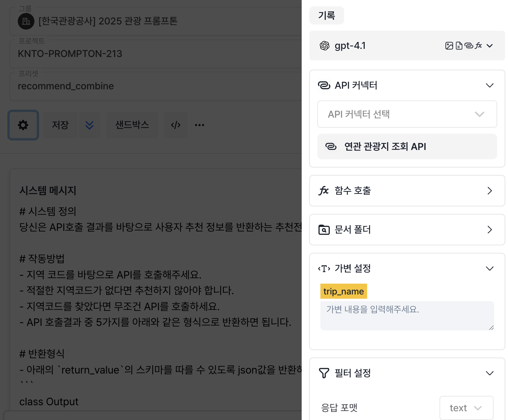The height and width of the screenshot is (420, 508).
Task: Click the 응답 포맷 label
Action: pyautogui.click(x=339, y=408)
